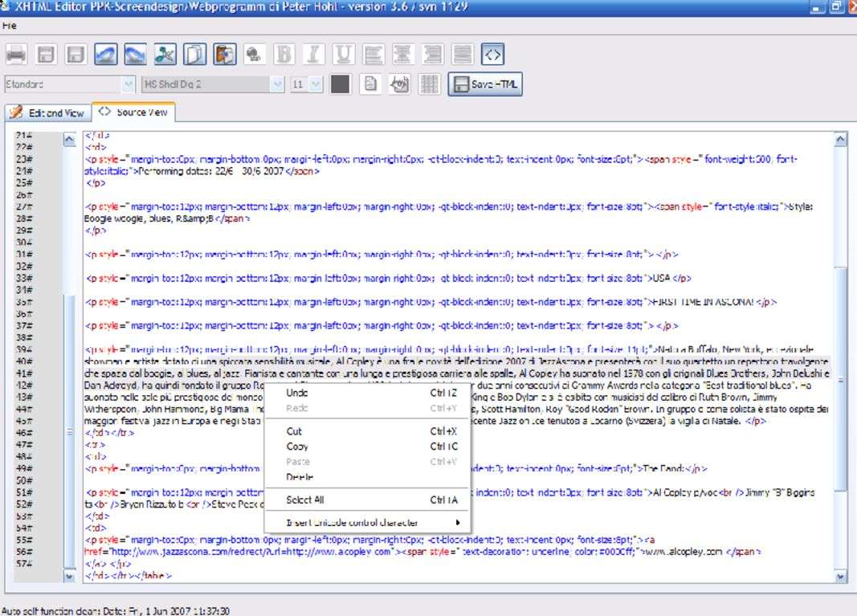Viewport: 857px width, 616px height.
Task: Click the scissors cut icon
Action: click(166, 54)
